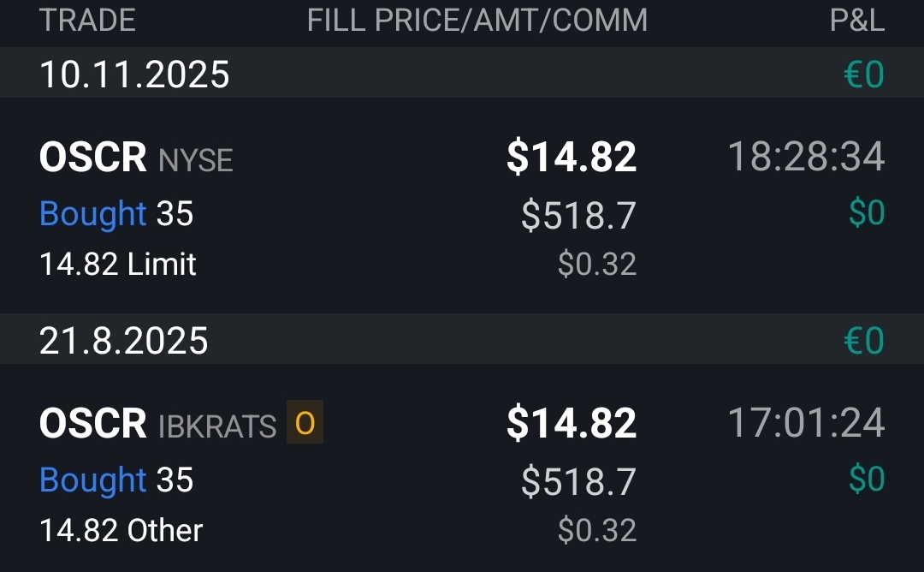Click the $0.32 commission in the IBKRATS trade
Screen dimensions: 924x572
click(597, 531)
